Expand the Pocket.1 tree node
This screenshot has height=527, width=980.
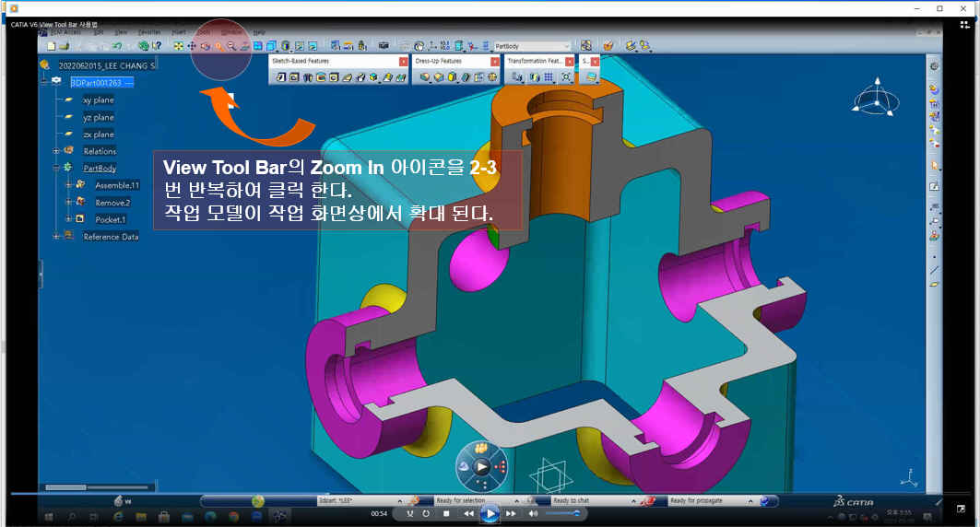pyautogui.click(x=68, y=218)
